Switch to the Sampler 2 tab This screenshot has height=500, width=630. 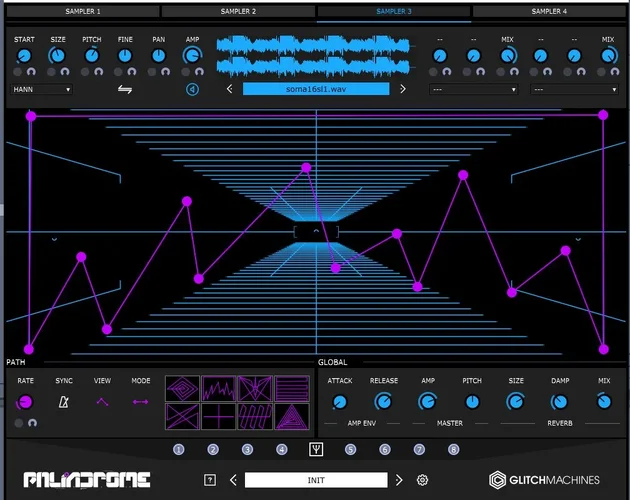coord(238,11)
